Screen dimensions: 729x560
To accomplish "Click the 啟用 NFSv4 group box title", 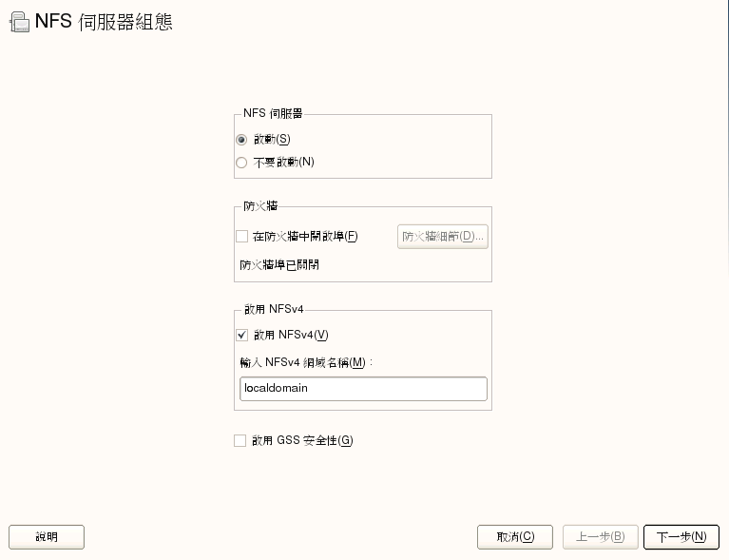I will click(x=272, y=308).
